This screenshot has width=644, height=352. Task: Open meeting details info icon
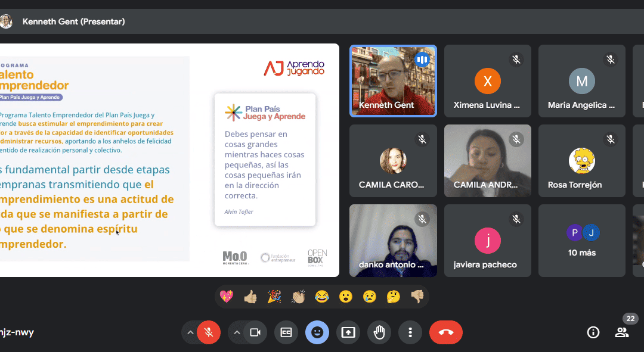(x=593, y=332)
